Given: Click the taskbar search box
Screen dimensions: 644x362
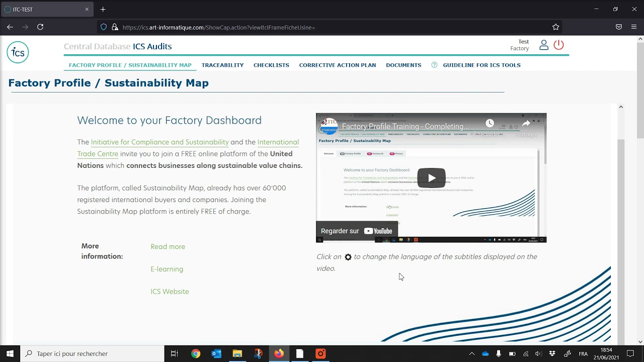Looking at the screenshot, I should [x=92, y=353].
